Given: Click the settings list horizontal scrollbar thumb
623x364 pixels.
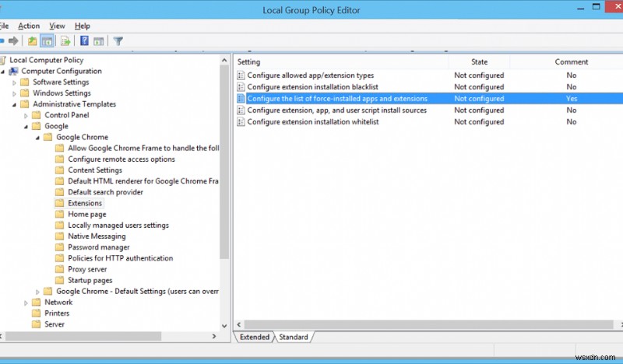Looking at the screenshot, I should pos(429,324).
